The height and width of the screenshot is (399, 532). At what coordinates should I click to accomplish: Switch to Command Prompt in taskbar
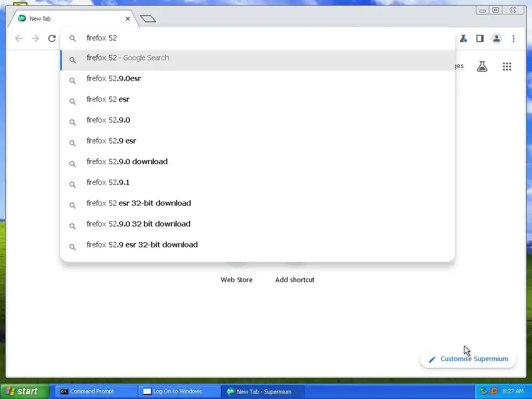[96, 391]
